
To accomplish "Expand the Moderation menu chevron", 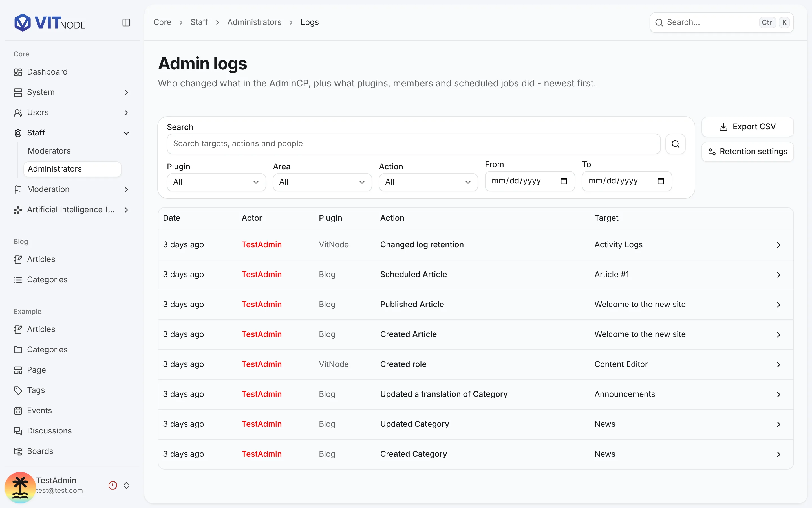I will tap(126, 189).
